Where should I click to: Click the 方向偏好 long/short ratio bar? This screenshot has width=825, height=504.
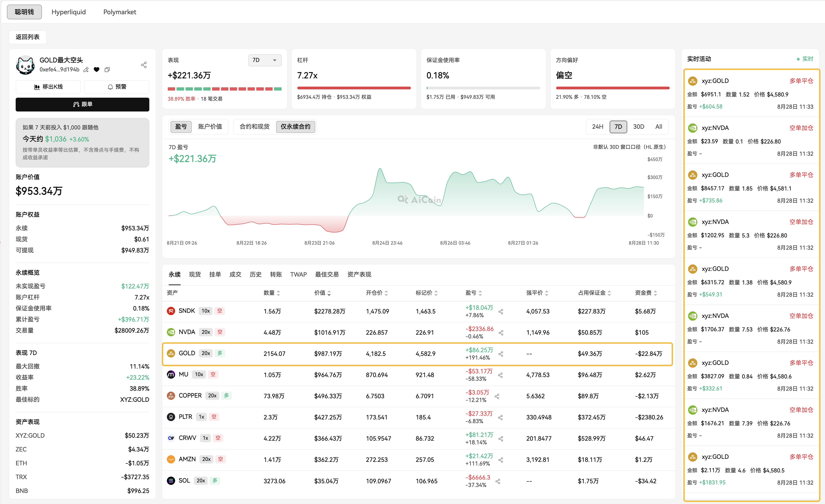click(613, 88)
